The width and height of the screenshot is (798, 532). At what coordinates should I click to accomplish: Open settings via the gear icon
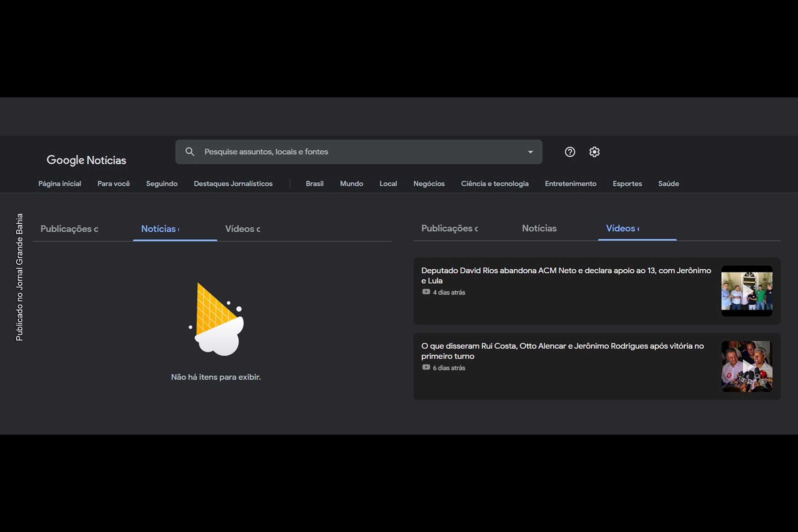(595, 152)
